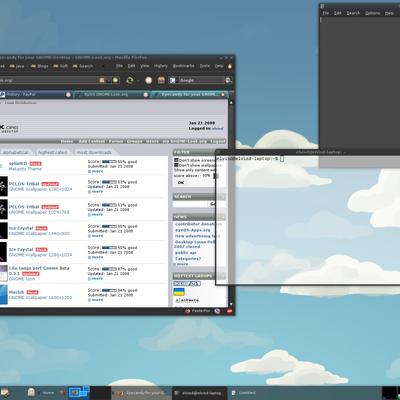Click the green Go button beside the address bar
400x400 pixels.
[116, 80]
